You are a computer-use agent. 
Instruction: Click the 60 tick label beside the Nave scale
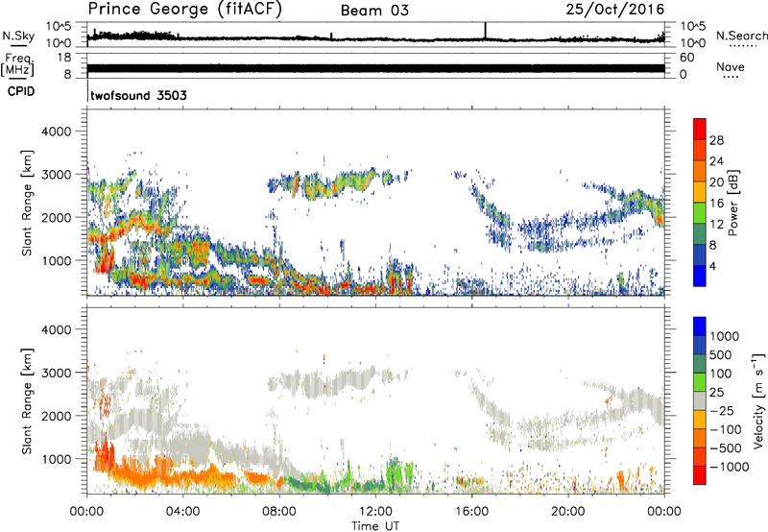coord(686,58)
